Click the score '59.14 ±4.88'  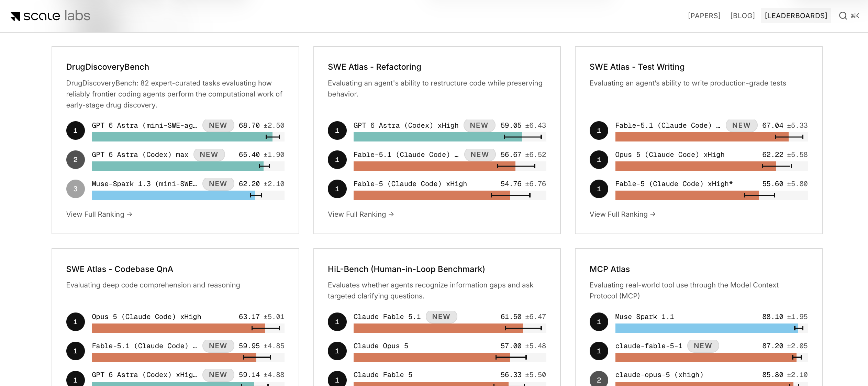click(261, 375)
